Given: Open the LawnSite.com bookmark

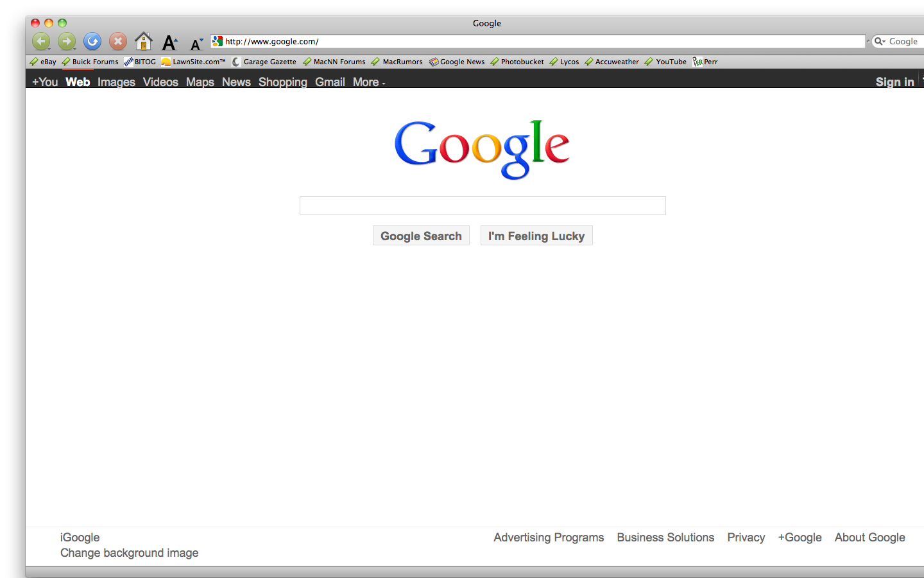Looking at the screenshot, I should point(194,62).
